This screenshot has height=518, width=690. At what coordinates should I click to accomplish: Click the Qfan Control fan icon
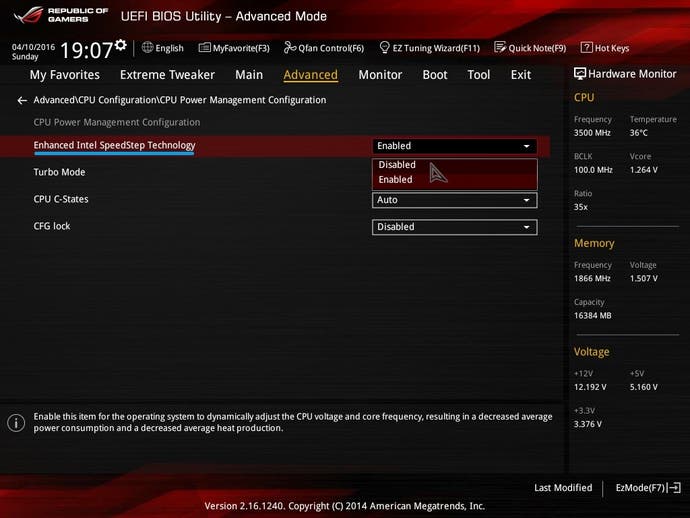click(x=290, y=48)
